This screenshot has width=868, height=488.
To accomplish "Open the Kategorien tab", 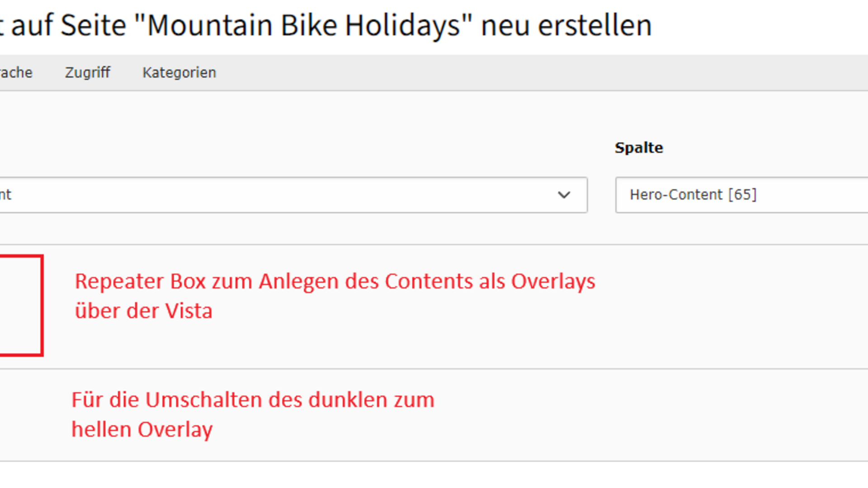I will pos(179,72).
